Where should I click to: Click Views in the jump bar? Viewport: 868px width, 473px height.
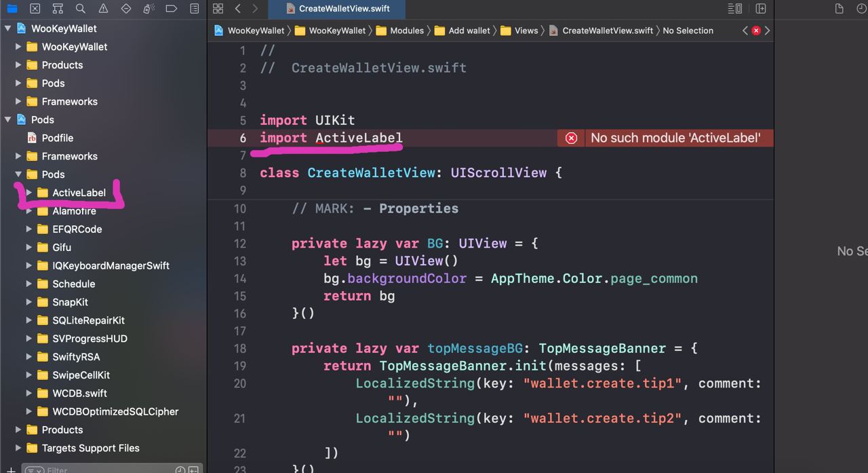519,31
